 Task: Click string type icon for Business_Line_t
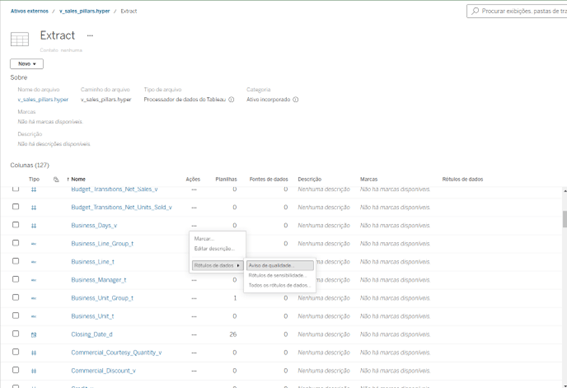pos(34,262)
